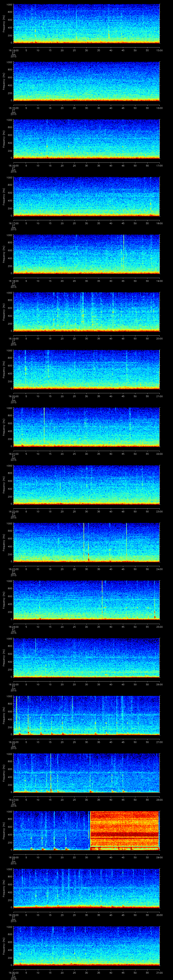Select the 16:27:00 time axis label
The image size is (173, 980).
click(x=13, y=799)
